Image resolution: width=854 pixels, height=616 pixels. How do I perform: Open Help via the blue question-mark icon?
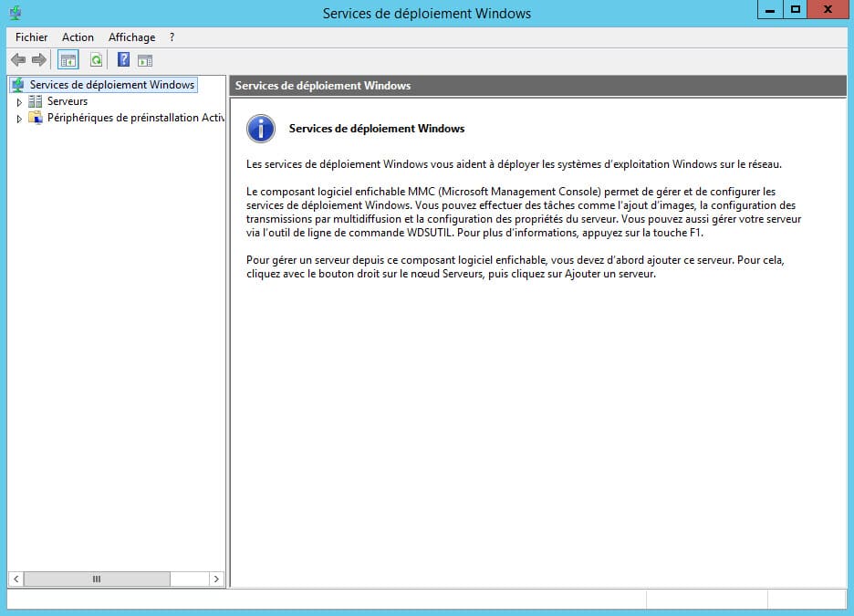[124, 59]
